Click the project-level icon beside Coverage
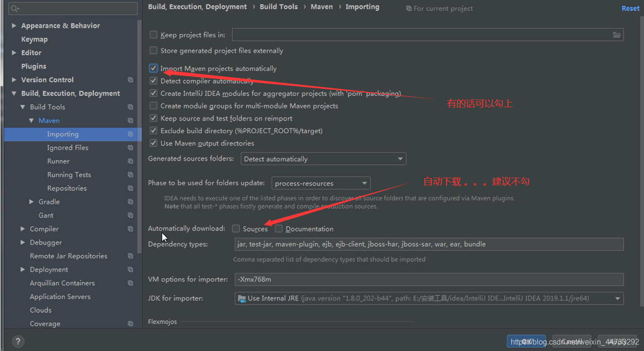644x351 pixels. [130, 324]
